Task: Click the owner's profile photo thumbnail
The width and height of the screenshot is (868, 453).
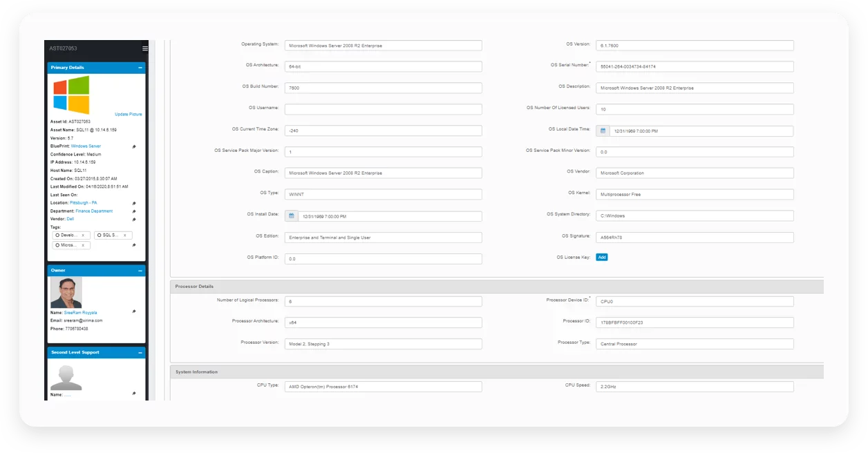Action: tap(66, 292)
